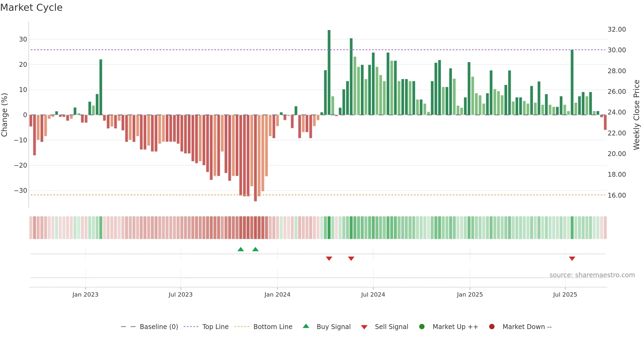The width and height of the screenshot is (644, 362).
Task: Click the red Sell Signal triangle legend icon
Action: coord(364,327)
